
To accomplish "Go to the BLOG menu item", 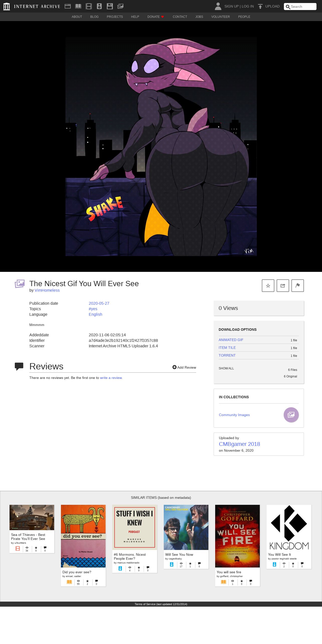I will [x=94, y=17].
